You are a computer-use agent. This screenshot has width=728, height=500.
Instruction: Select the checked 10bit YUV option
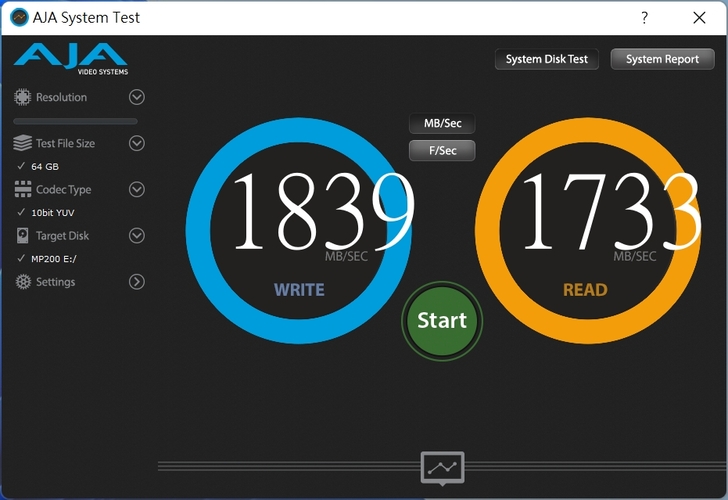(x=52, y=212)
